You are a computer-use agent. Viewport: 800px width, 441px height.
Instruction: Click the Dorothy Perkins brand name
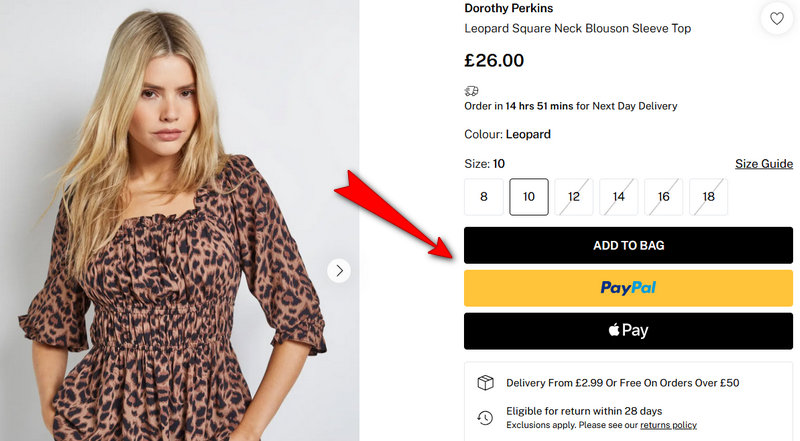point(508,8)
